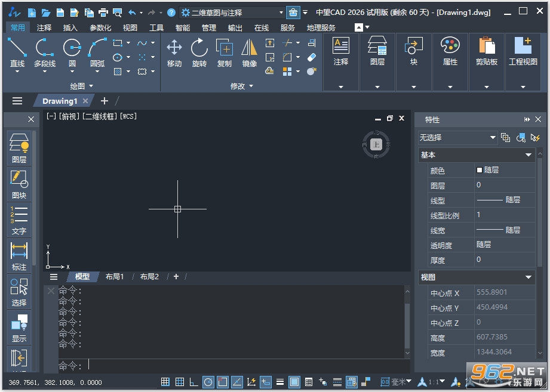Click the array icon in the 修改 panel

click(x=287, y=72)
